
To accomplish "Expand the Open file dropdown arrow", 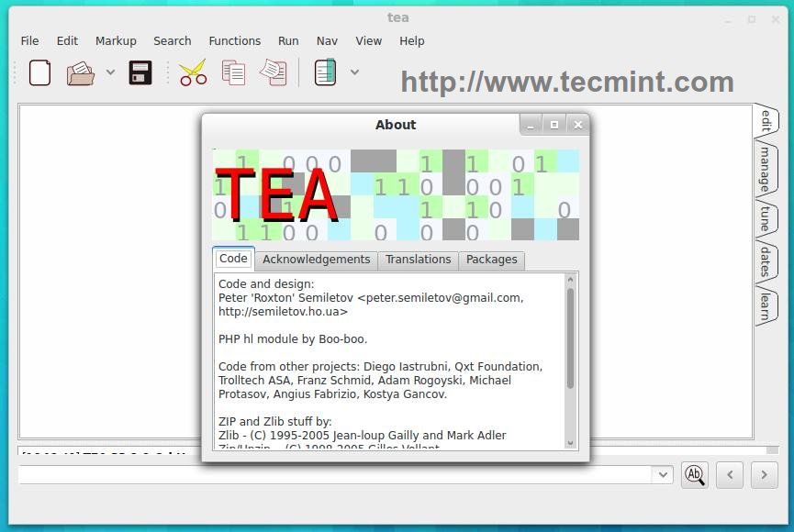I will (110, 72).
